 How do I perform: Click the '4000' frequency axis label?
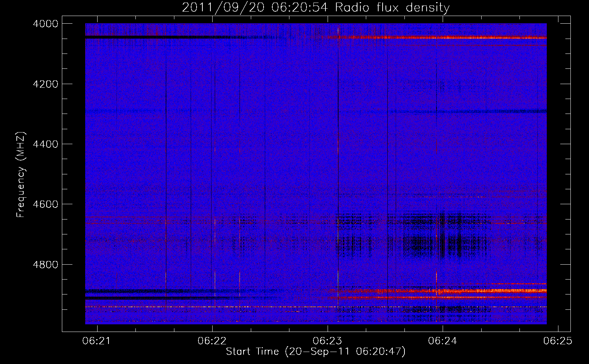pos(46,24)
